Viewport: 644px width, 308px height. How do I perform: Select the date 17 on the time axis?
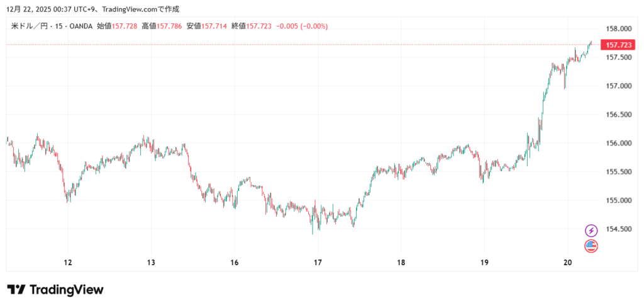(318, 263)
